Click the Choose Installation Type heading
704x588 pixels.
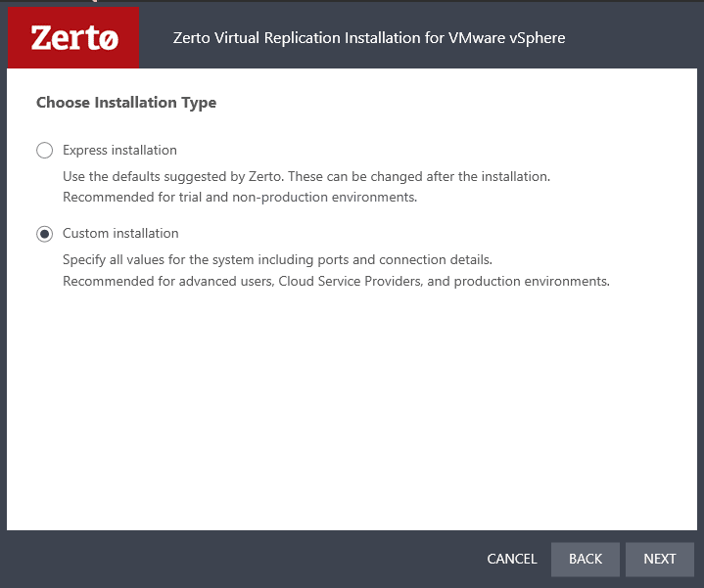126,102
